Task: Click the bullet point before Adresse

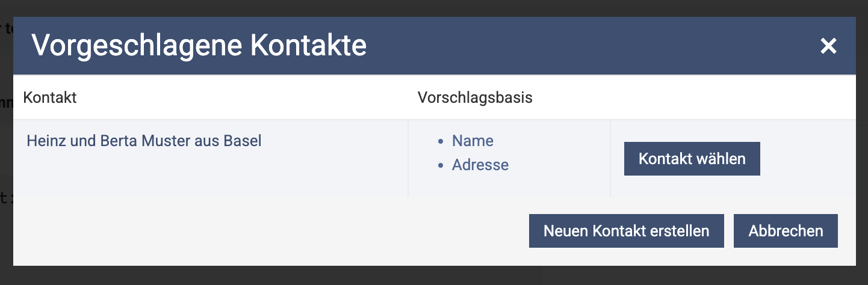Action: [441, 166]
